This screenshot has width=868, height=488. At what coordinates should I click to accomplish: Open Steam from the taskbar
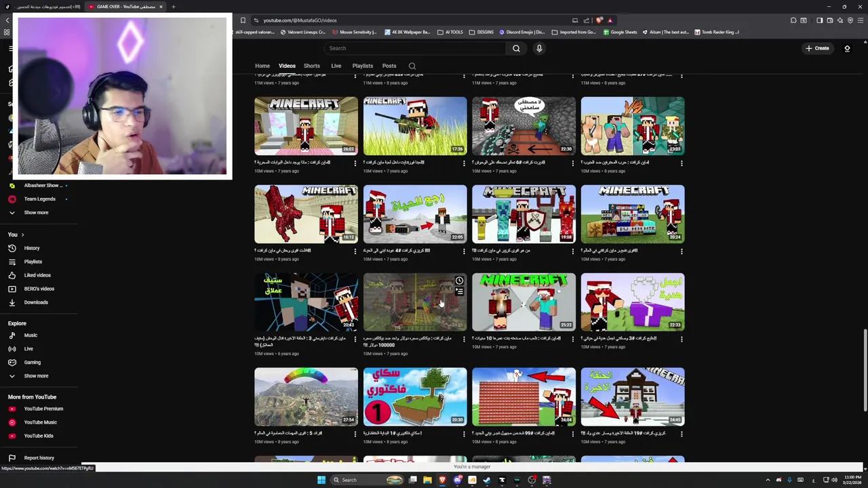(487, 480)
